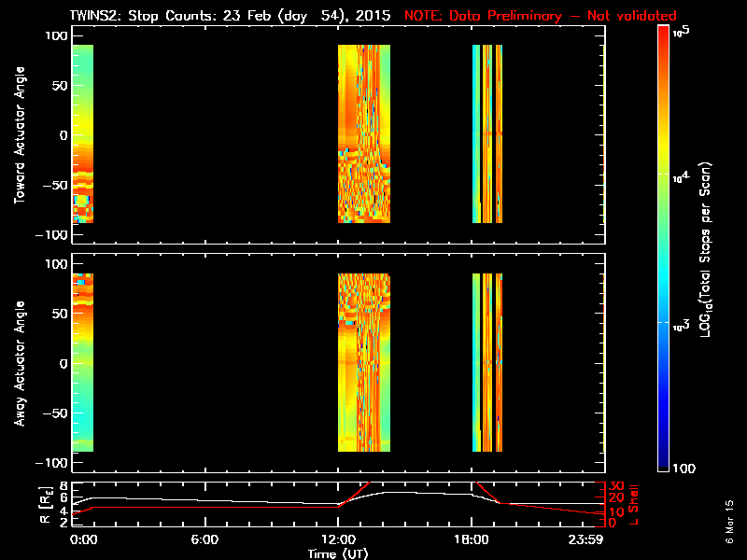Click the 'Away Actuator Angle' axis label

(x=19, y=363)
